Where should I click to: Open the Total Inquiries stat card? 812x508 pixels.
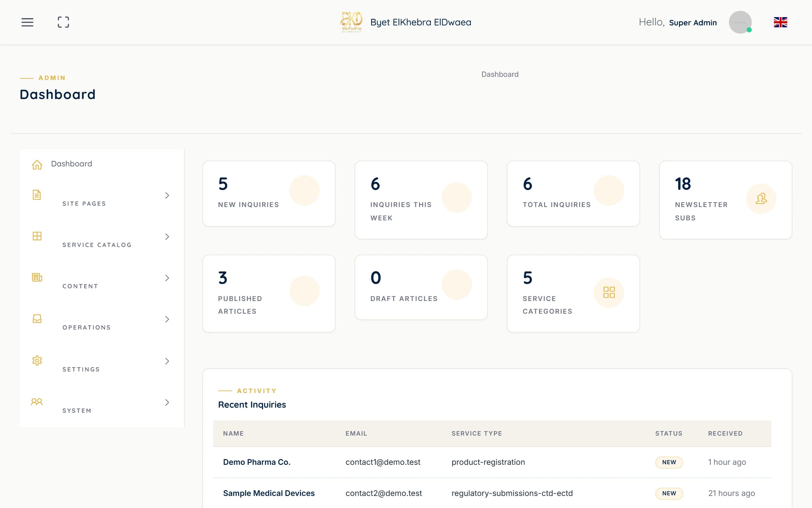pos(573,194)
